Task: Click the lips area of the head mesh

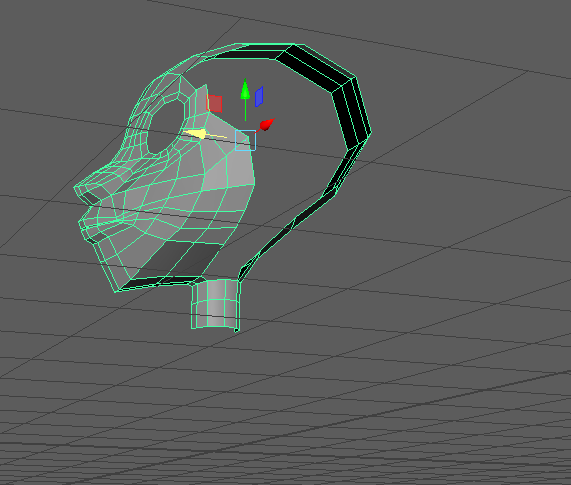Action: click(87, 217)
